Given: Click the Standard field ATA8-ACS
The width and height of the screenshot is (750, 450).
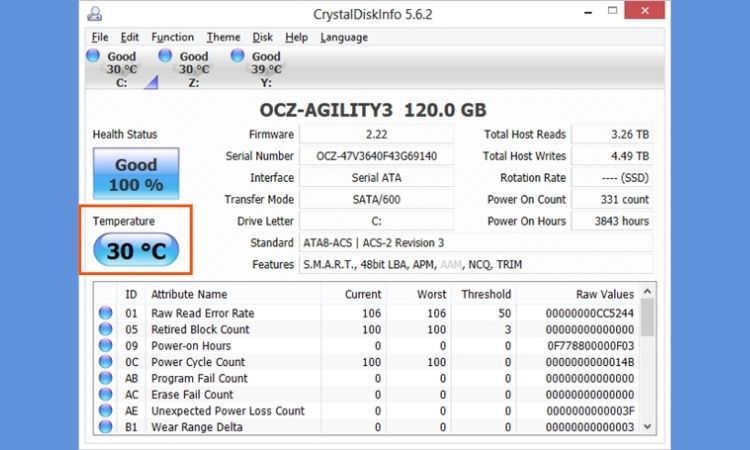Looking at the screenshot, I should click(x=476, y=243).
